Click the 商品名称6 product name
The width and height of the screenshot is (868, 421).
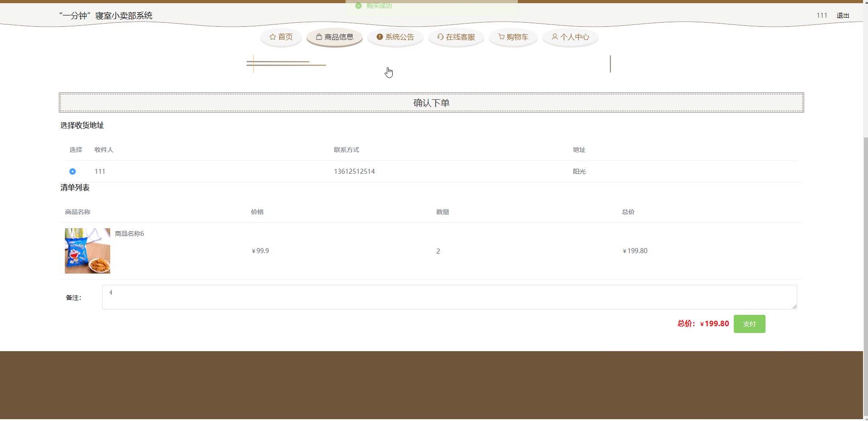(129, 234)
